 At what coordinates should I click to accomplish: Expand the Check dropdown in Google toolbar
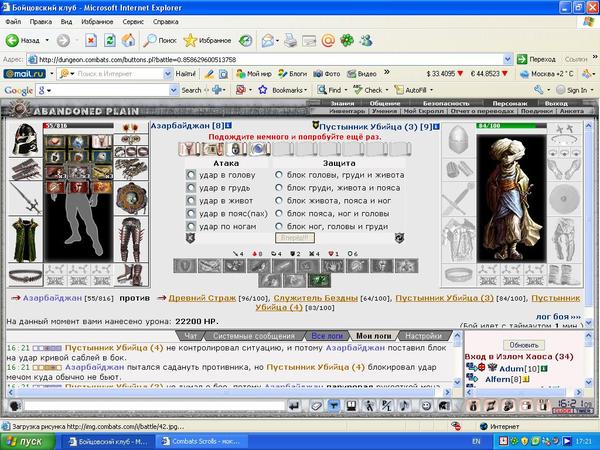(x=386, y=90)
